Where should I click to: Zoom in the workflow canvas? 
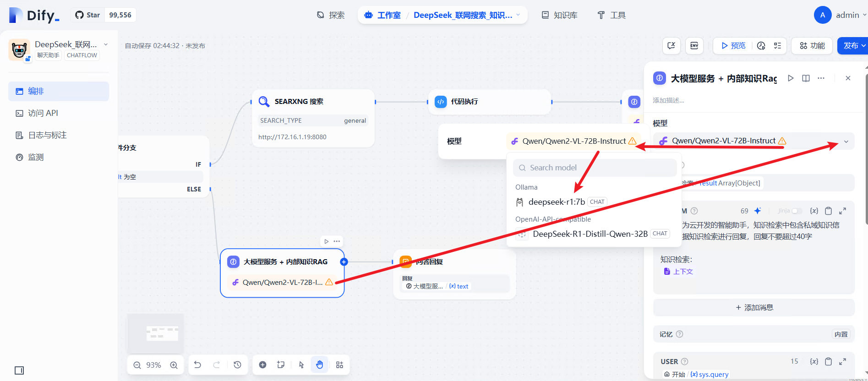[174, 365]
